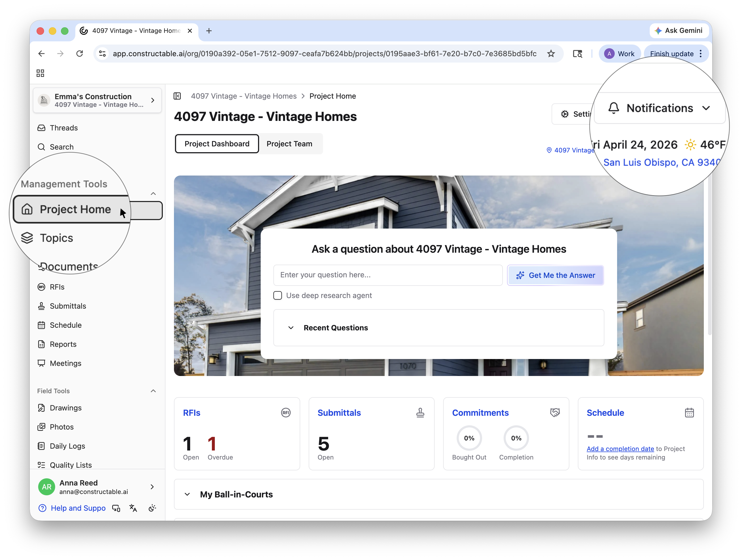Click the browser address bar URL
This screenshot has width=742, height=560.
(324, 54)
